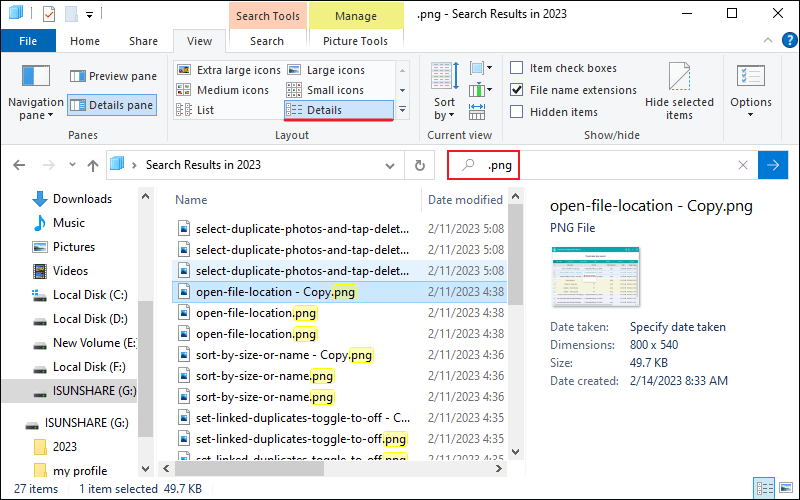Select sort-by-size-or-name - Copy.png file

coord(339,355)
